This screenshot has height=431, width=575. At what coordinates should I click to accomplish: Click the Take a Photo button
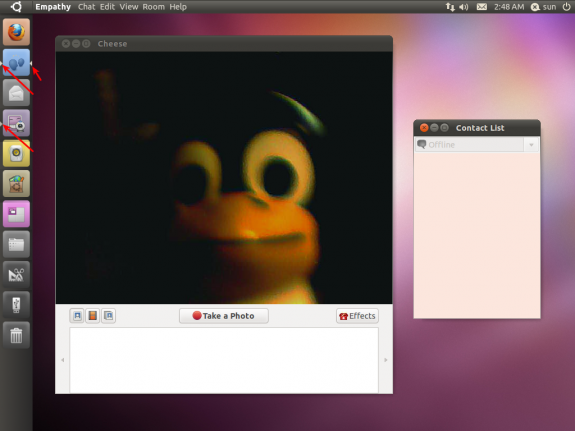point(224,316)
